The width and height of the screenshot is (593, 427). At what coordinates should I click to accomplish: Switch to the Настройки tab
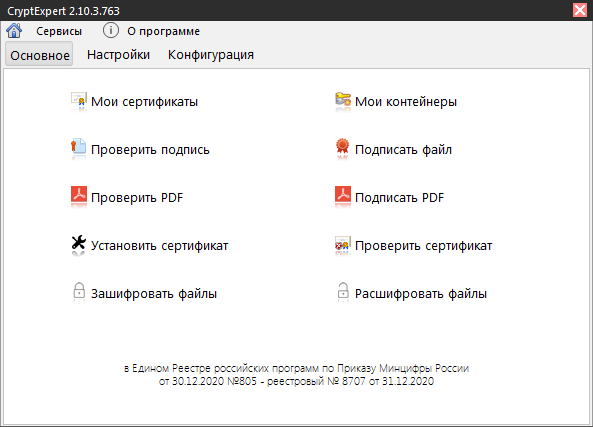118,55
